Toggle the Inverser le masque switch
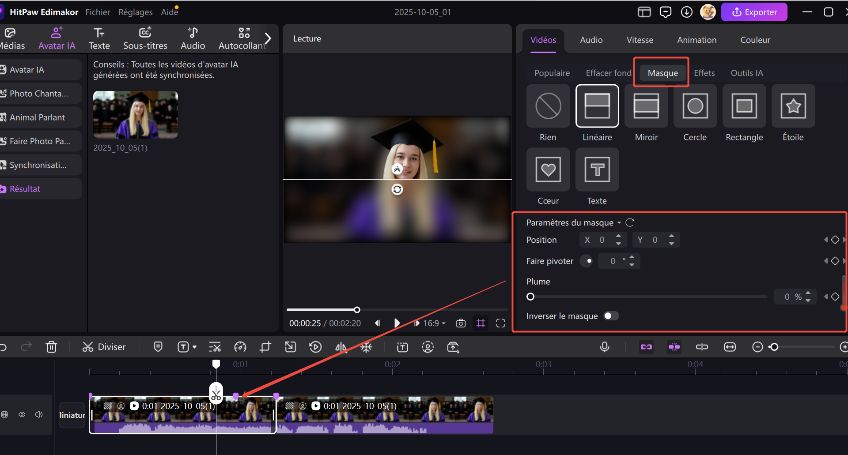Screen dimensions: 848x455 (610, 316)
